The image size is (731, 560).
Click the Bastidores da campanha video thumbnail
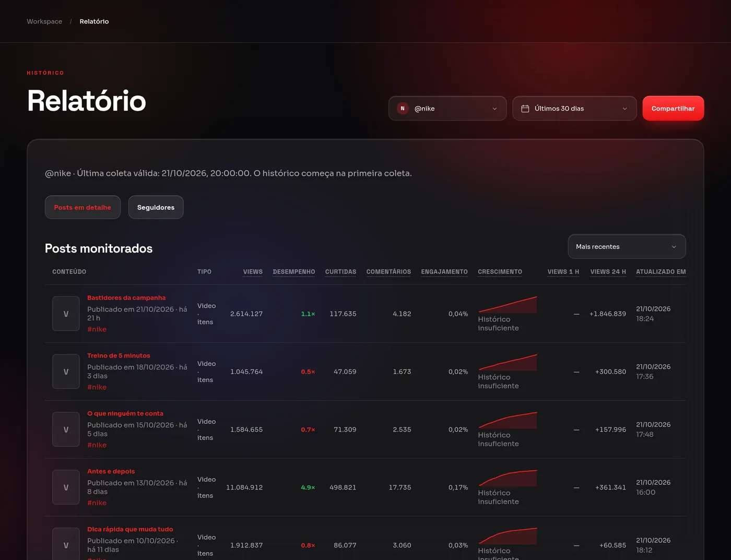coord(66,314)
